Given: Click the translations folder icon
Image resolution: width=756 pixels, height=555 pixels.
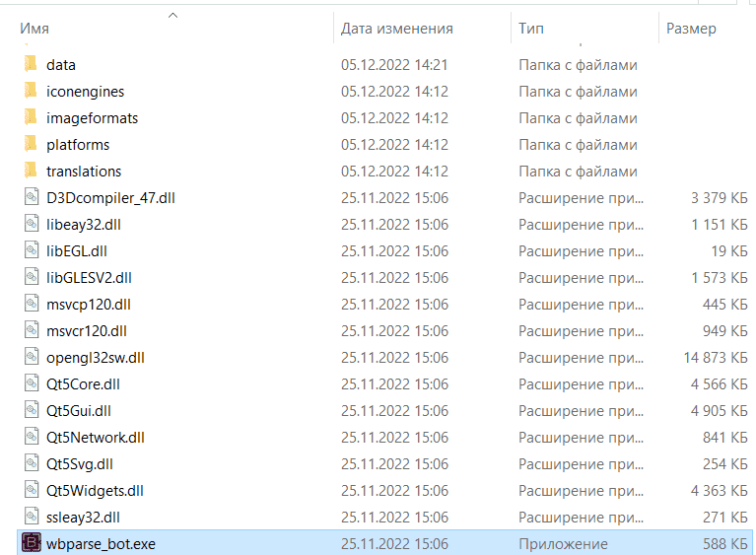Looking at the screenshot, I should coord(31,171).
